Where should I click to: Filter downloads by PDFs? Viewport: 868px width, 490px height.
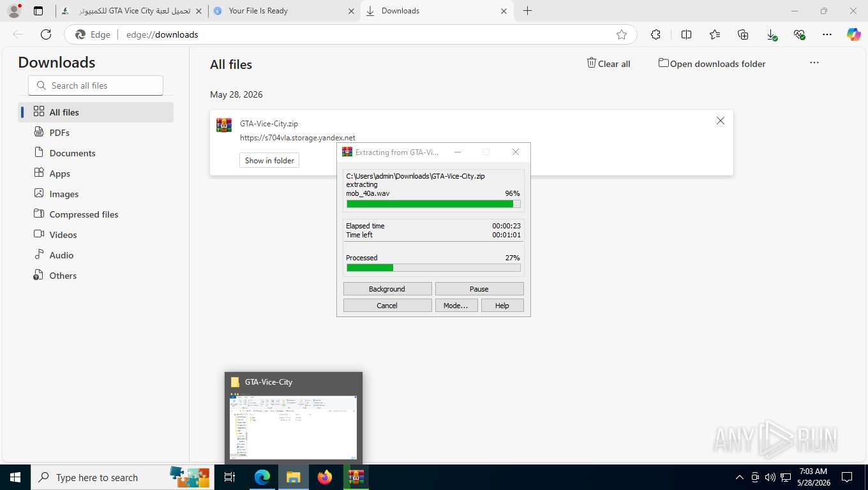tap(96, 133)
